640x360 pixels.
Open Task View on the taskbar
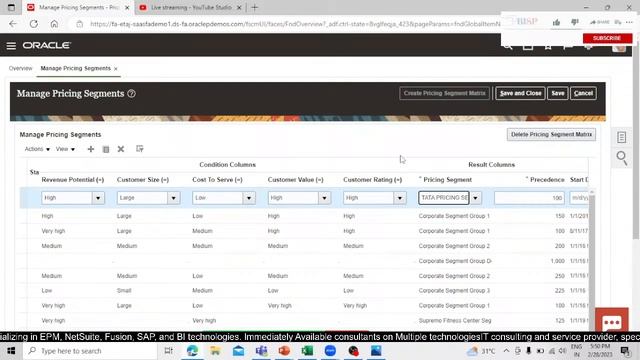(168, 351)
